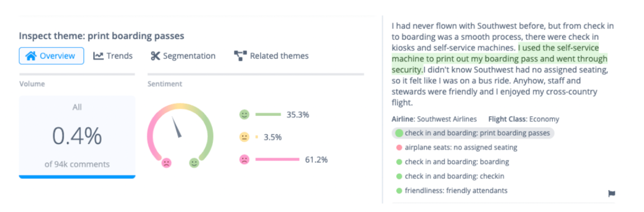The image size is (644, 212).
Task: Click the sad face under the gauge
Action: [166, 163]
